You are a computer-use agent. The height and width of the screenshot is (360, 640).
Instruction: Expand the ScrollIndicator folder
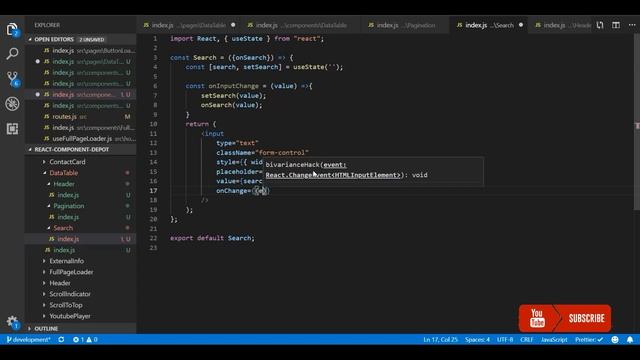pos(70,294)
